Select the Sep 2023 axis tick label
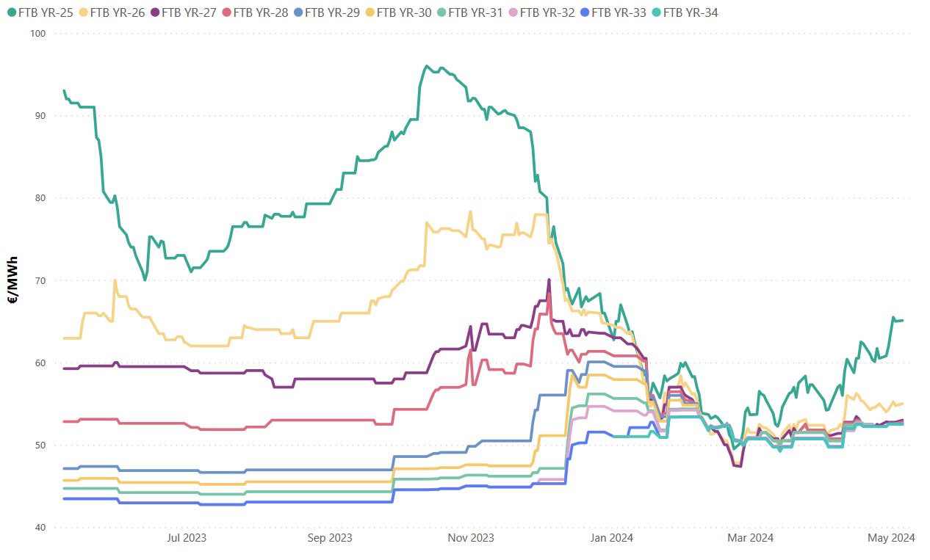 [330, 538]
